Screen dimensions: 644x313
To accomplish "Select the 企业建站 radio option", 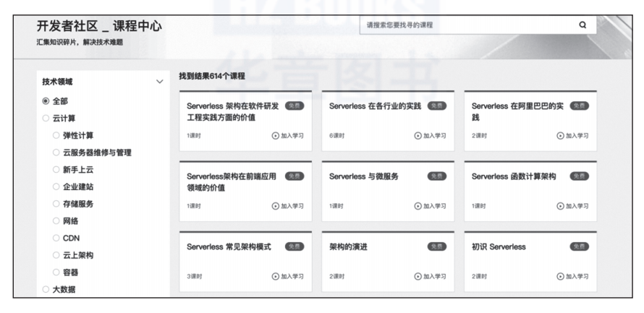I will point(56,186).
